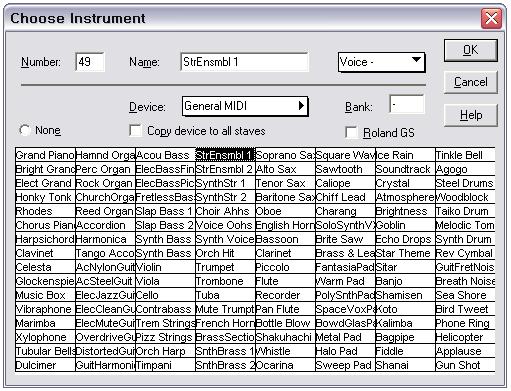Viewport: 511px width, 391px height.
Task: Select Cello
Action: pyautogui.click(x=165, y=295)
